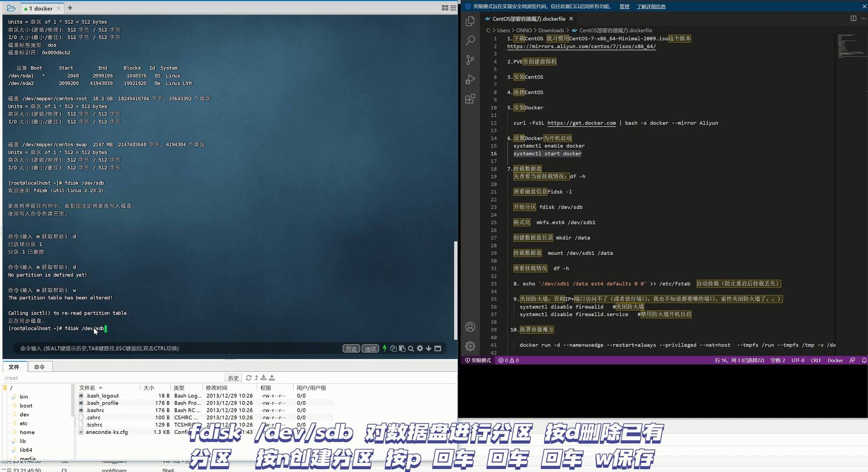Open the notifications bell in status bar
The width and height of the screenshot is (868, 472).
click(864, 360)
